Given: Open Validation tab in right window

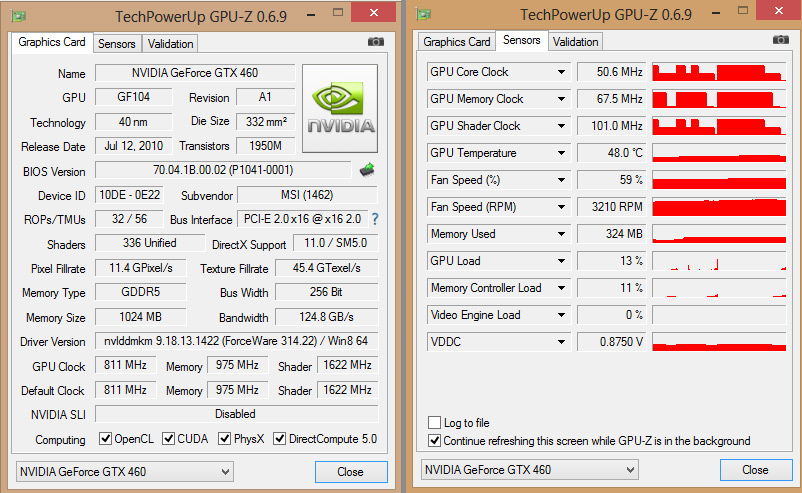Looking at the screenshot, I should pos(575,42).
